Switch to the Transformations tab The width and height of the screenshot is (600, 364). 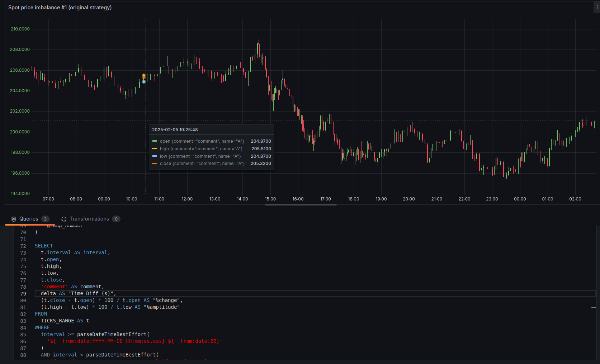click(x=90, y=219)
